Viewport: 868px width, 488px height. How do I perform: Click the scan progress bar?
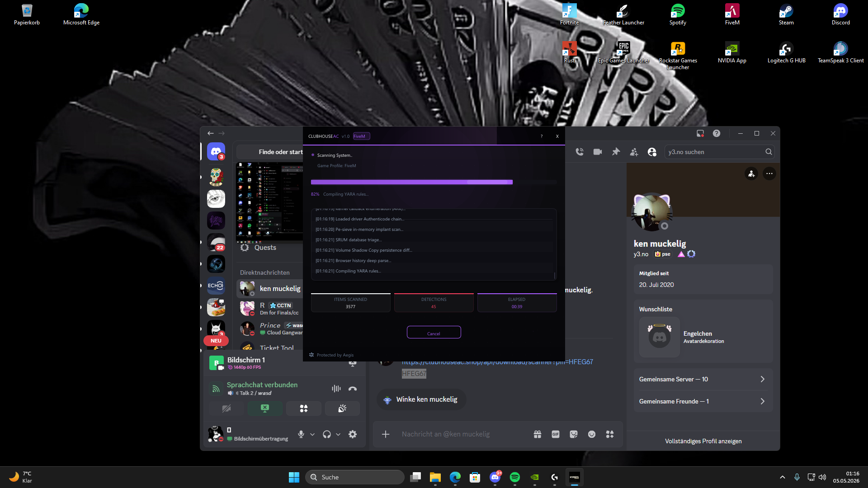(x=434, y=182)
